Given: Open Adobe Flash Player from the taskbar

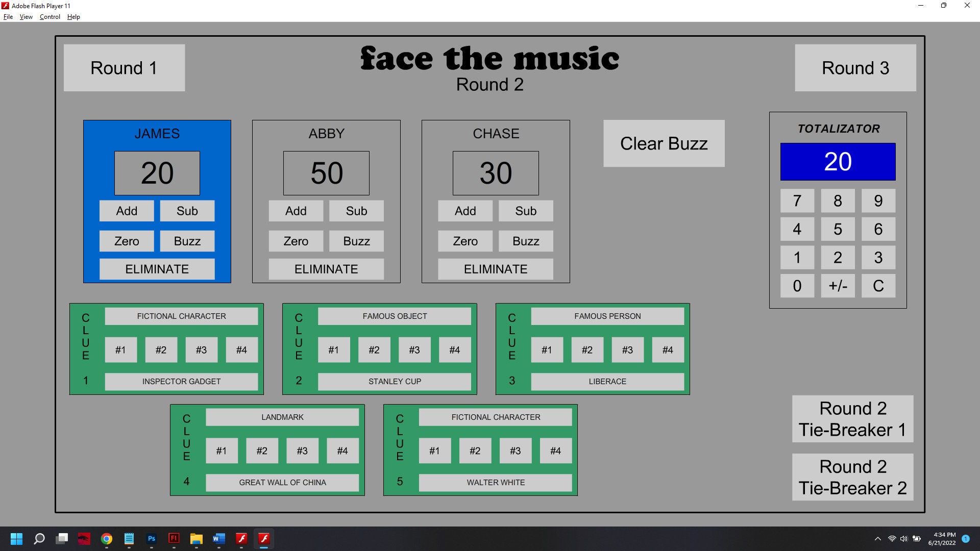Looking at the screenshot, I should coord(264,539).
